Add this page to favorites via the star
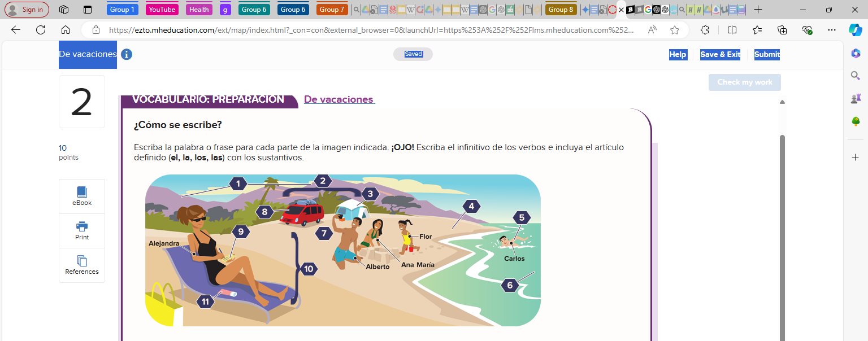 pyautogui.click(x=674, y=30)
